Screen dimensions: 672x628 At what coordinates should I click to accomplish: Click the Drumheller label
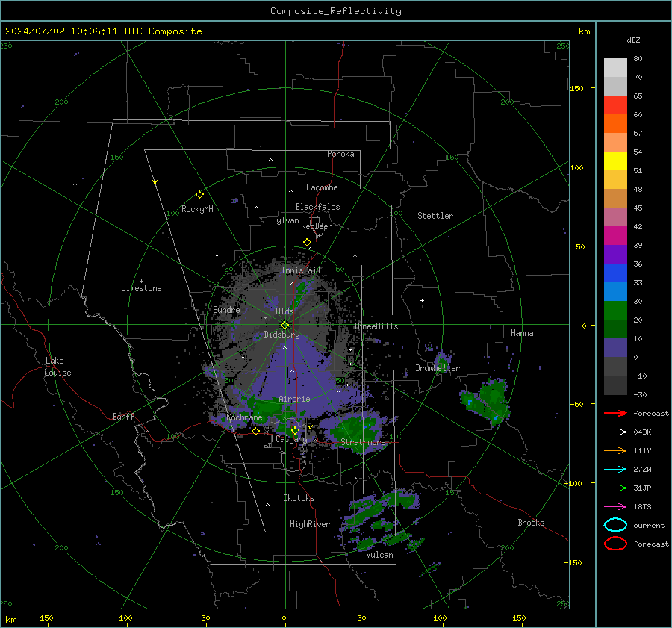coord(438,368)
